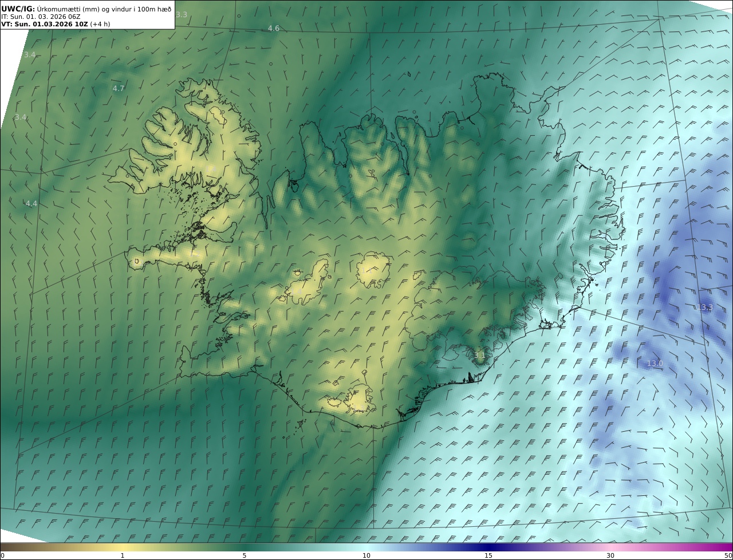Click the '0' tick on the color scale
Viewport: 733px width, 560px height.
tap(2, 555)
